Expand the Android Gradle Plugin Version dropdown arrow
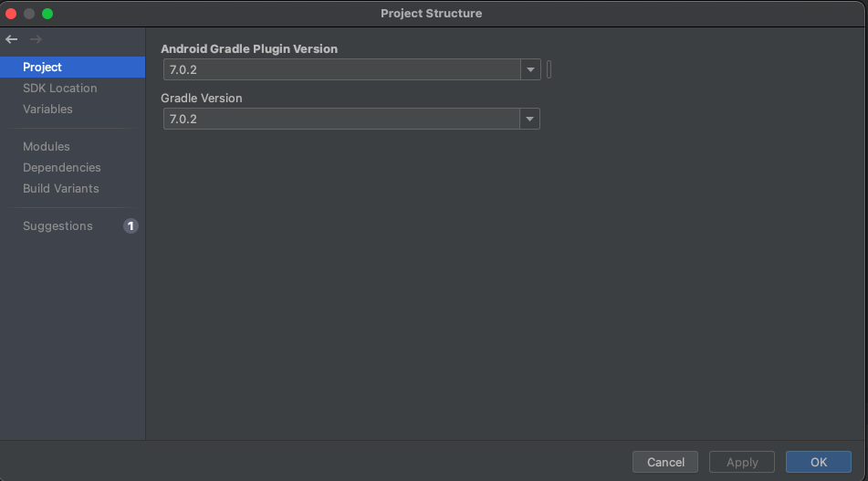 (530, 69)
